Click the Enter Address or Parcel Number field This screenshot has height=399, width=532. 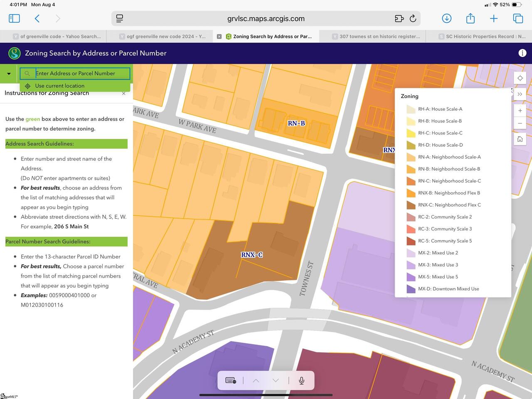click(81, 74)
